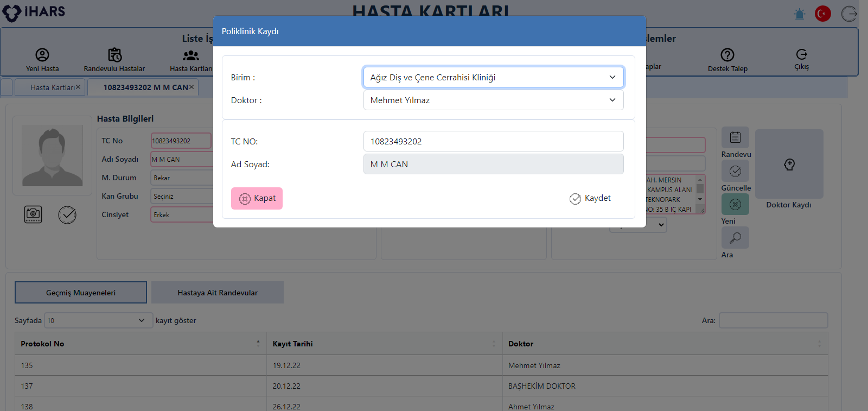Click Kaydet to save record
The image size is (868, 411).
tap(590, 199)
